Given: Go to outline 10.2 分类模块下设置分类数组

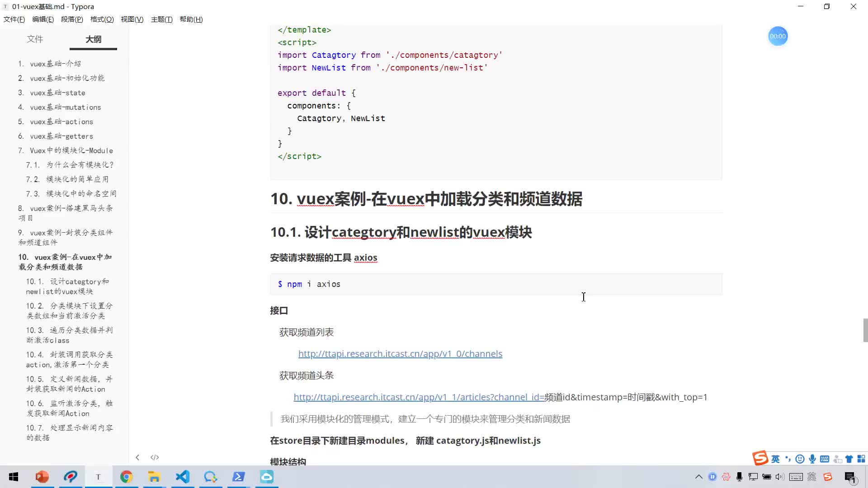Looking at the screenshot, I should pos(69,310).
